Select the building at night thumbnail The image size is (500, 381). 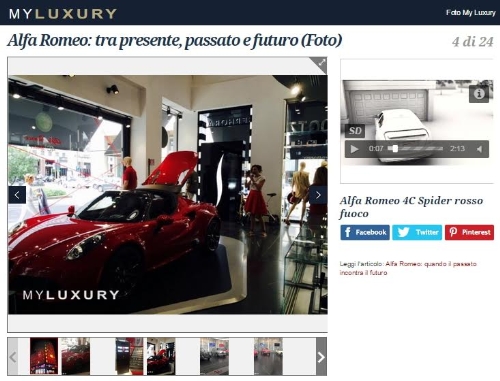(x=44, y=356)
